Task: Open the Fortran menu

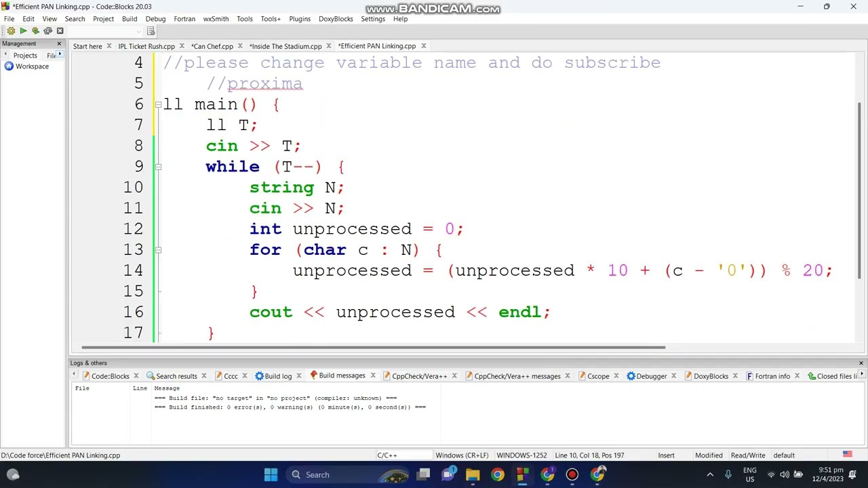Action: click(x=184, y=19)
